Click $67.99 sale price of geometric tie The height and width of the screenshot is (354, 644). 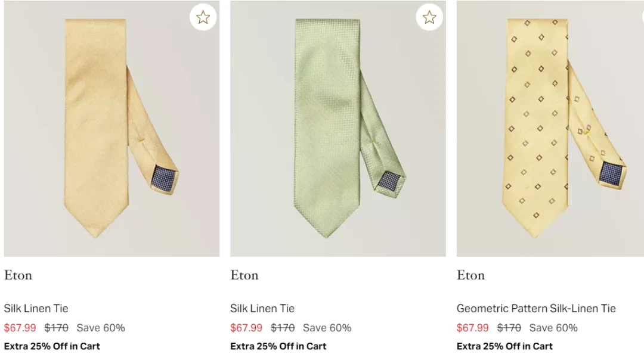(x=472, y=328)
